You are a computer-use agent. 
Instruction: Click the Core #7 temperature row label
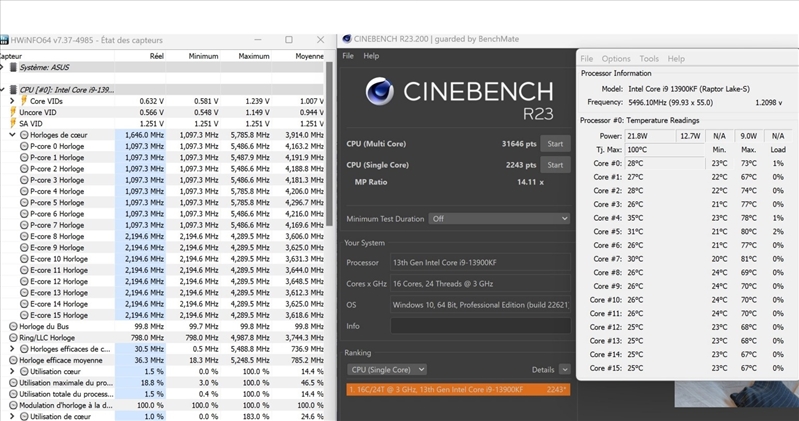click(607, 259)
